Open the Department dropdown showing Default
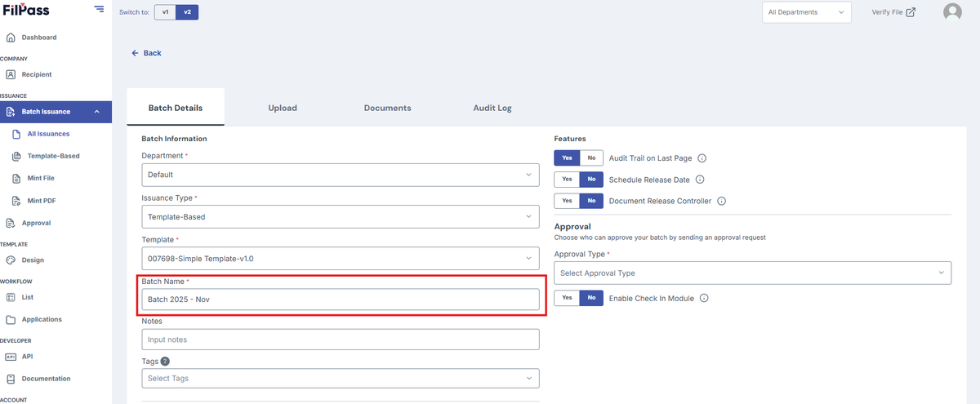This screenshot has width=980, height=404. click(x=341, y=174)
